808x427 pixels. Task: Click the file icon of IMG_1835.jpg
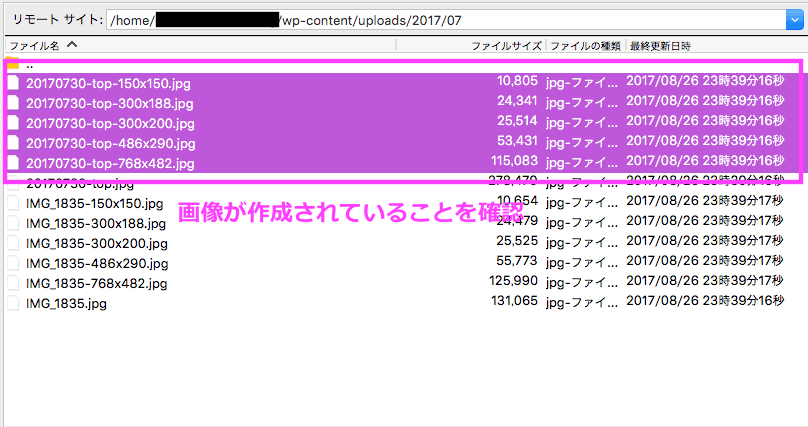[x=13, y=303]
